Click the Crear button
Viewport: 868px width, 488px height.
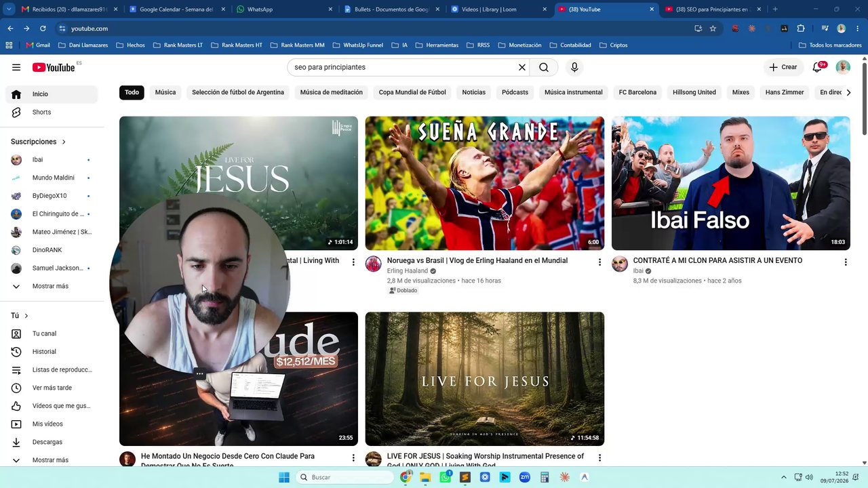point(783,67)
